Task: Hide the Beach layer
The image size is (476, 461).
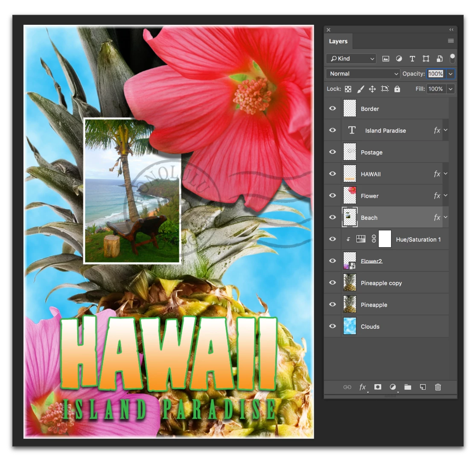Action: [333, 217]
